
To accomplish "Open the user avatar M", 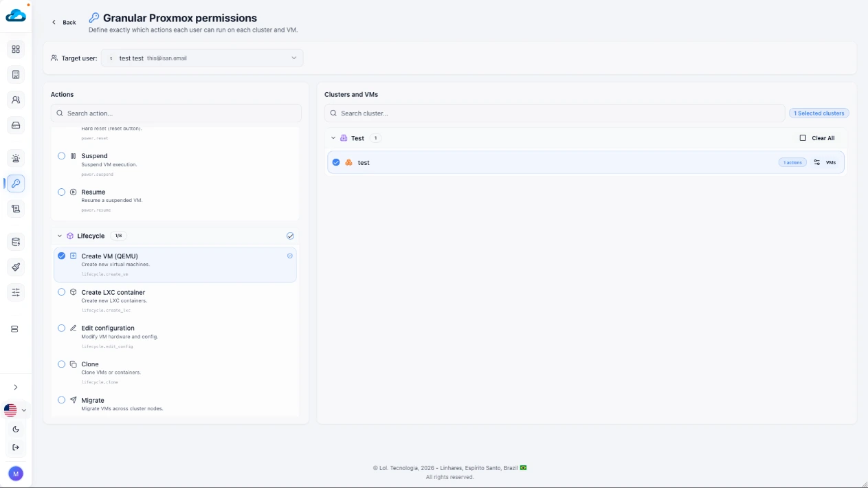I will point(16,474).
